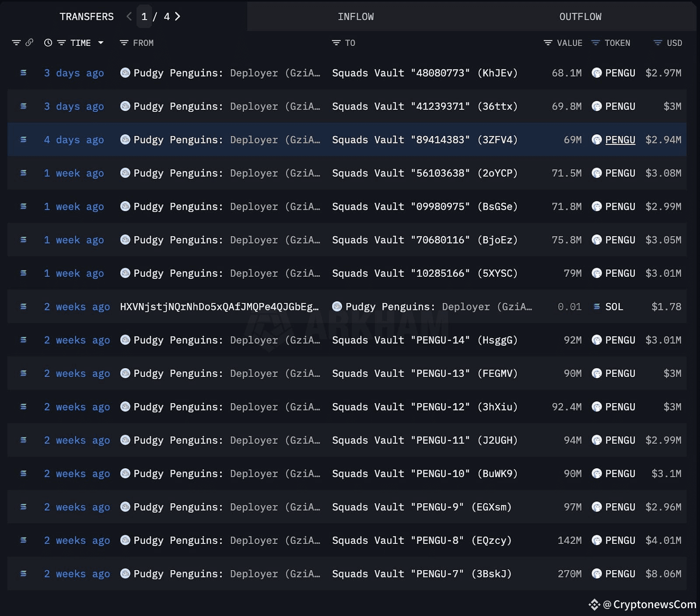Viewport: 700px width, 616px height.
Task: Click the $8.06M USD value
Action: pos(663,574)
